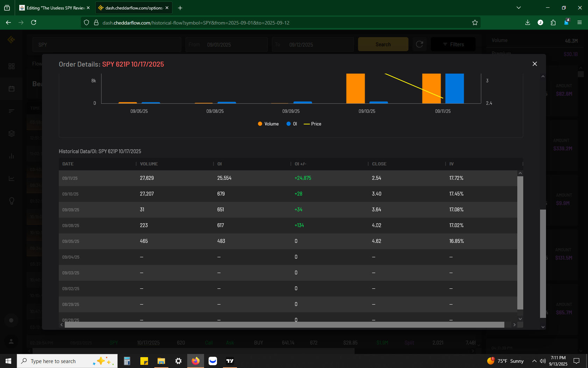This screenshot has width=588, height=368.
Task: Open Windows Start menu
Action: [x=8, y=361]
